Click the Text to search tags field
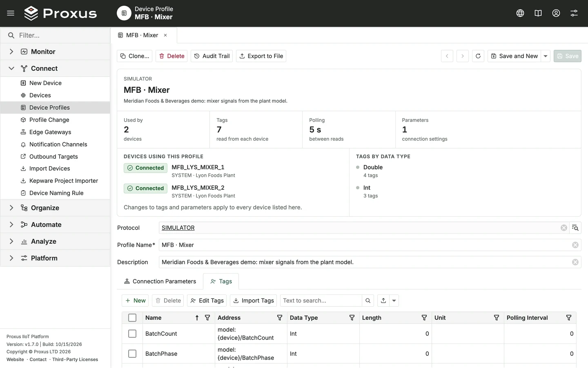Screen dimensions: 588x368 pos(321,301)
